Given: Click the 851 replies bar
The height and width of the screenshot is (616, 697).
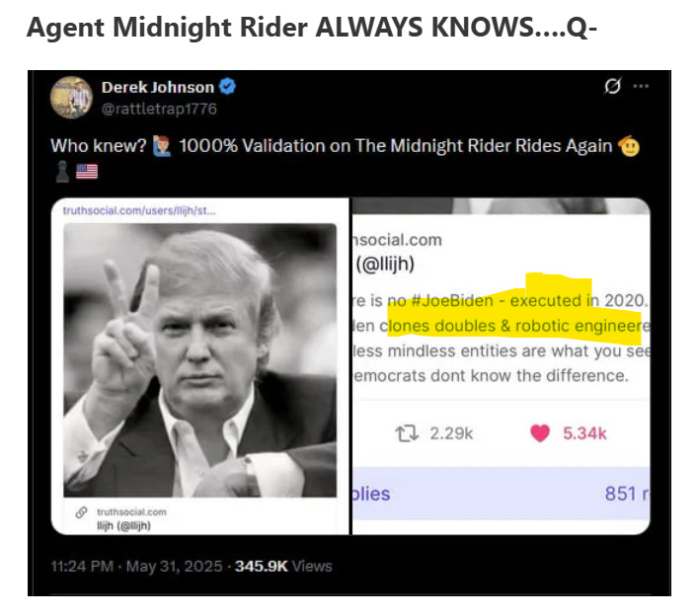Looking at the screenshot, I should [x=501, y=494].
